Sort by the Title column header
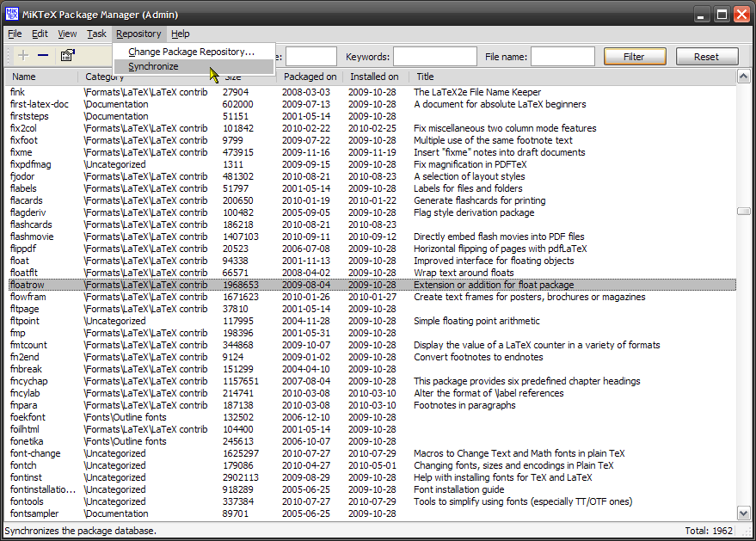This screenshot has width=756, height=541. 572,77
